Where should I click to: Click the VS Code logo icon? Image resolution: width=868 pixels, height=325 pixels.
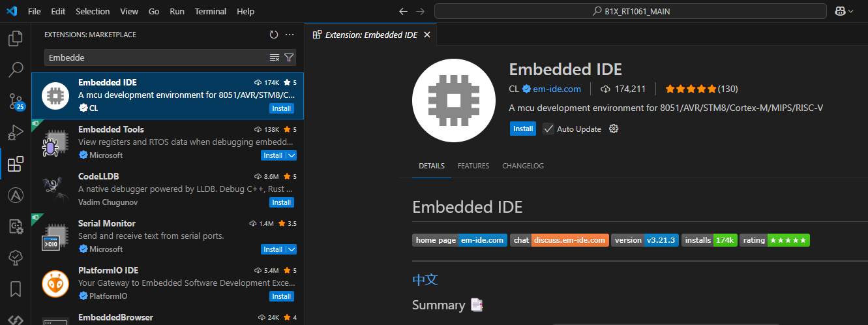11,11
